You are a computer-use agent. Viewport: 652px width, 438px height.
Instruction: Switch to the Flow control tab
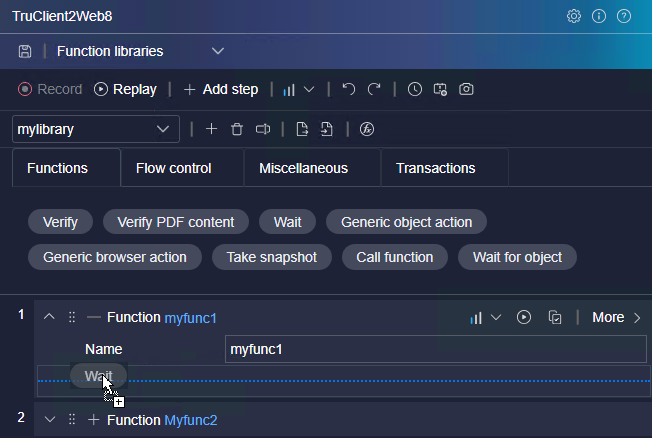[x=174, y=168]
